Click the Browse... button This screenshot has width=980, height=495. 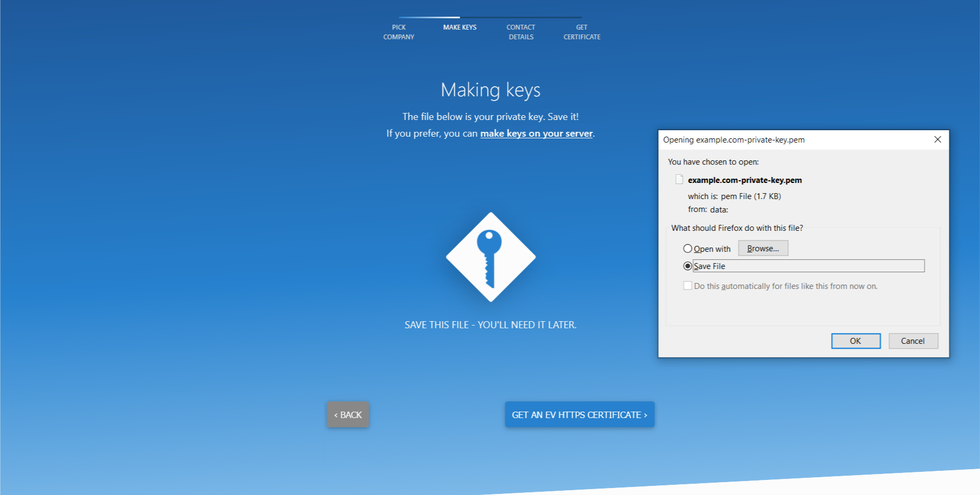tap(763, 248)
